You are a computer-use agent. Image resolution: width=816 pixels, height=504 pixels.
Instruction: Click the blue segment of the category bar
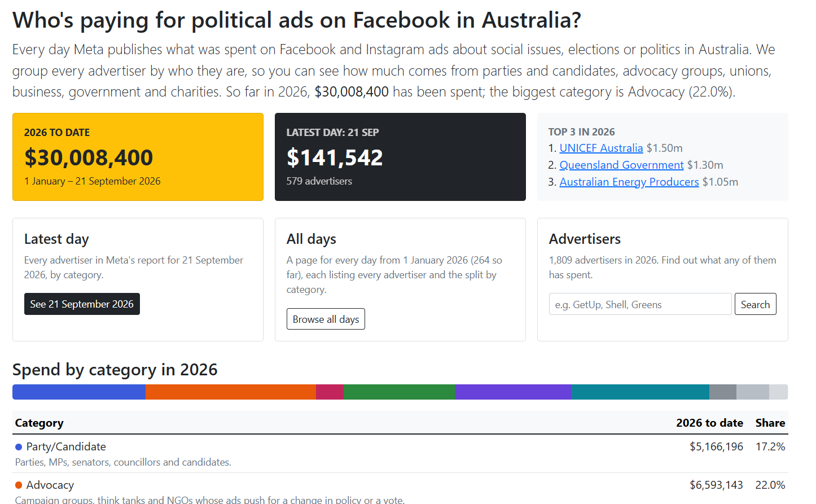(x=79, y=392)
